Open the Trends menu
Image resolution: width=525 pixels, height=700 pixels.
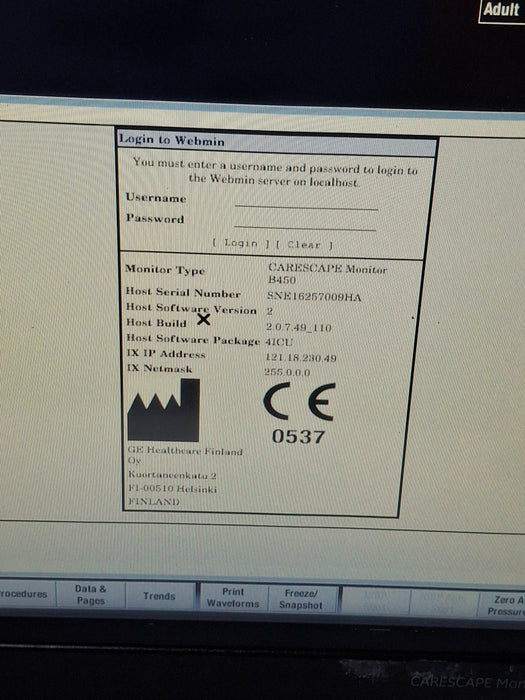tap(159, 596)
